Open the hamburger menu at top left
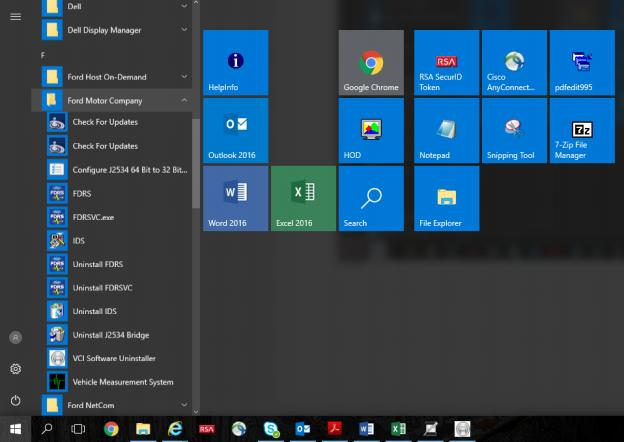Viewport: 624px width, 442px height. [x=16, y=17]
